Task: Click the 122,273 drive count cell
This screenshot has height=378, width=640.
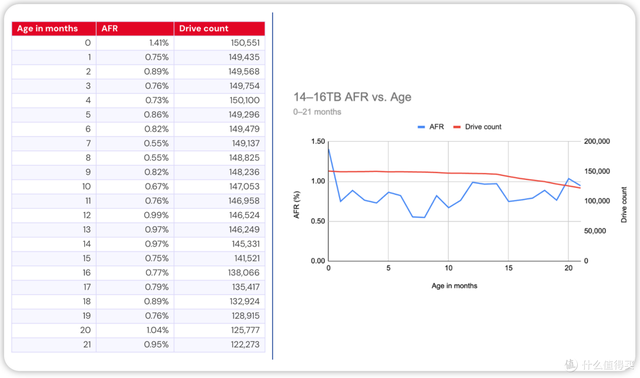Action: [x=220, y=345]
